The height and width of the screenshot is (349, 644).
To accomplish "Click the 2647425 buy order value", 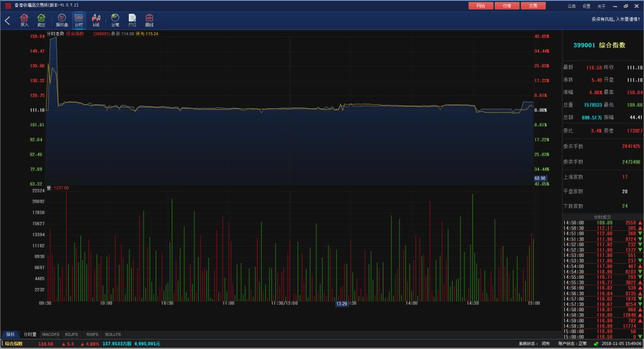I will pyautogui.click(x=631, y=146).
